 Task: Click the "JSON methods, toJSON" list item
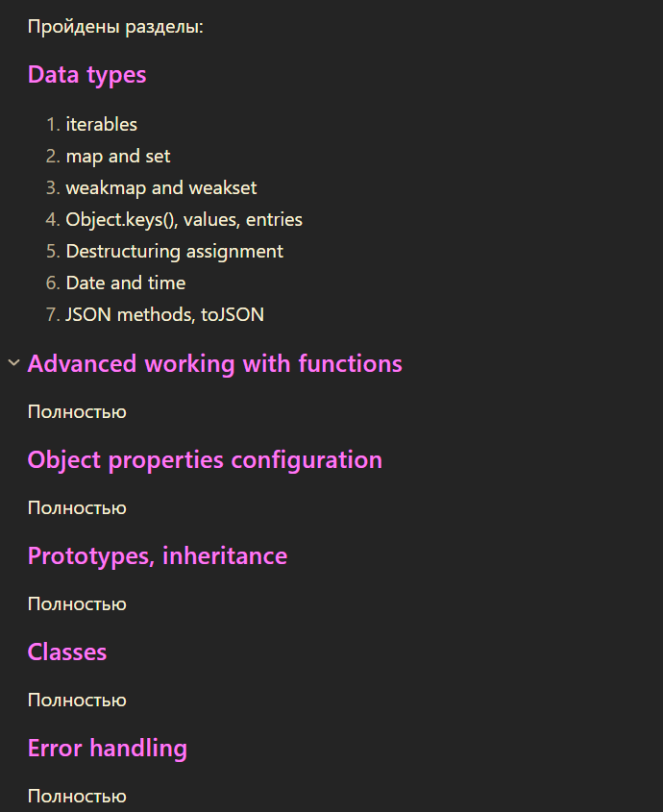164,314
